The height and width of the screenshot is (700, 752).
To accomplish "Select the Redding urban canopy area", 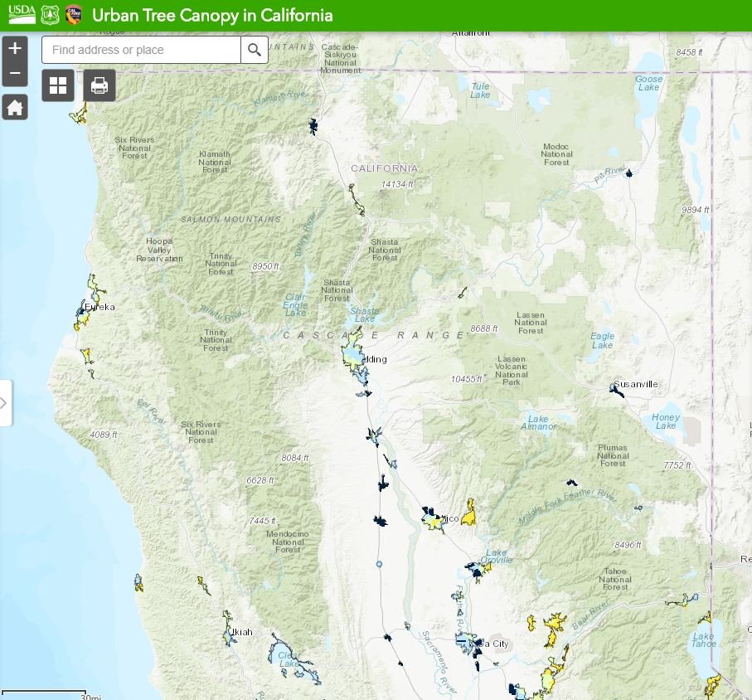I will pos(353,354).
